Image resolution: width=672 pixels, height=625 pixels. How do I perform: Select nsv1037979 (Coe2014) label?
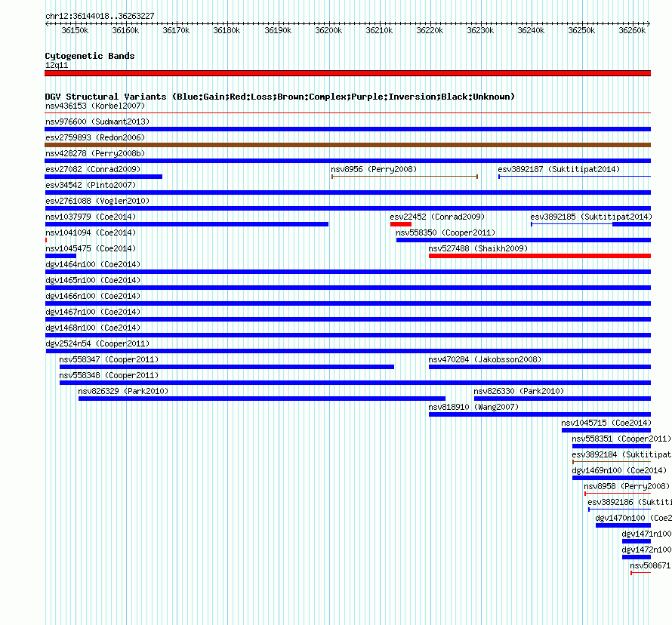tap(91, 217)
